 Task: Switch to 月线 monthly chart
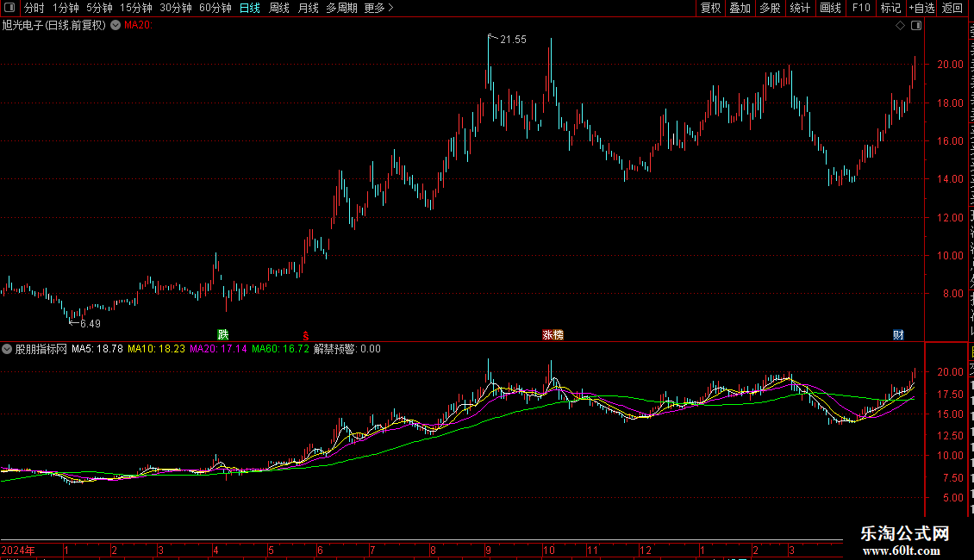[308, 8]
